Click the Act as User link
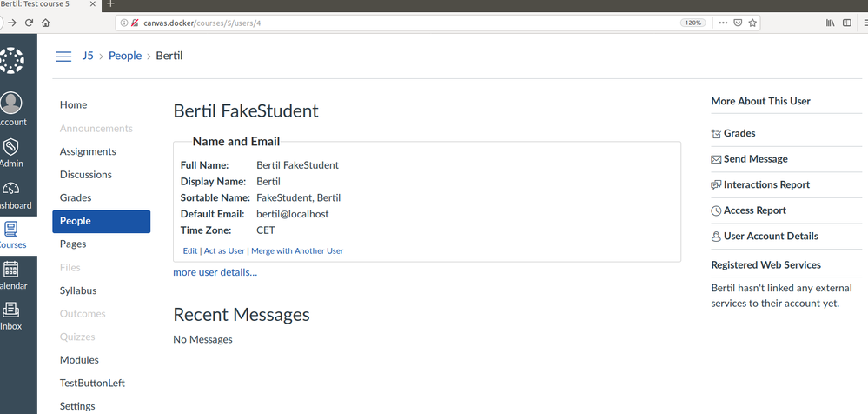Viewport: 868px width, 414px height. point(224,251)
